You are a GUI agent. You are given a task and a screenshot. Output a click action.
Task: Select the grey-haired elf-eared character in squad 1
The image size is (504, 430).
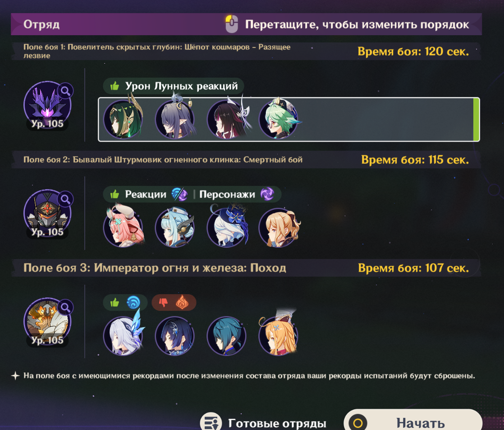pyautogui.click(x=175, y=119)
